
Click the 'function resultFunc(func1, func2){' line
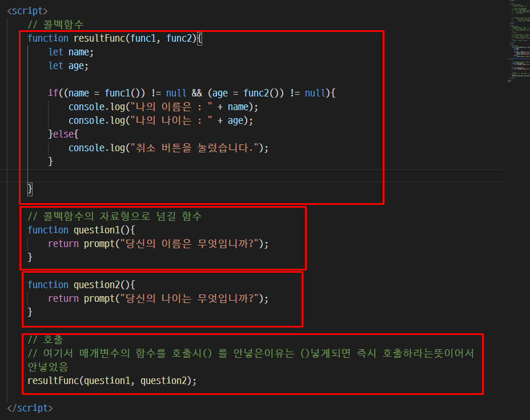click(115, 38)
